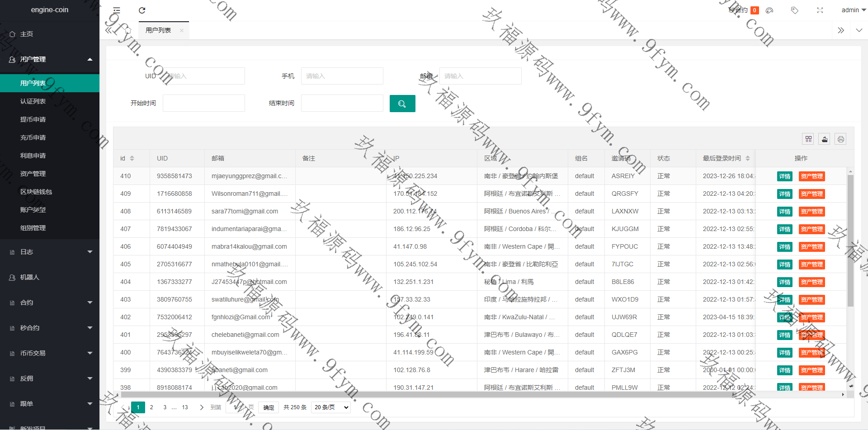
Task: Click 详情 button for user 410
Action: click(x=784, y=176)
